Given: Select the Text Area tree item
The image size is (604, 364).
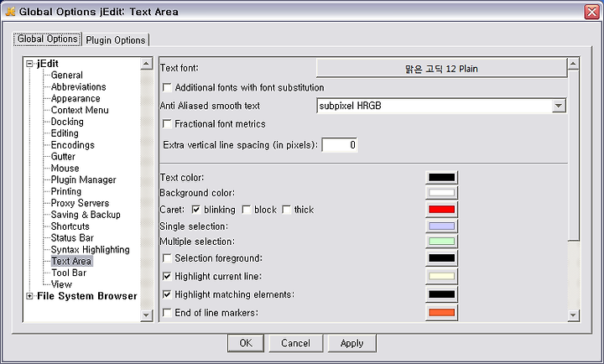Looking at the screenshot, I should point(71,261).
